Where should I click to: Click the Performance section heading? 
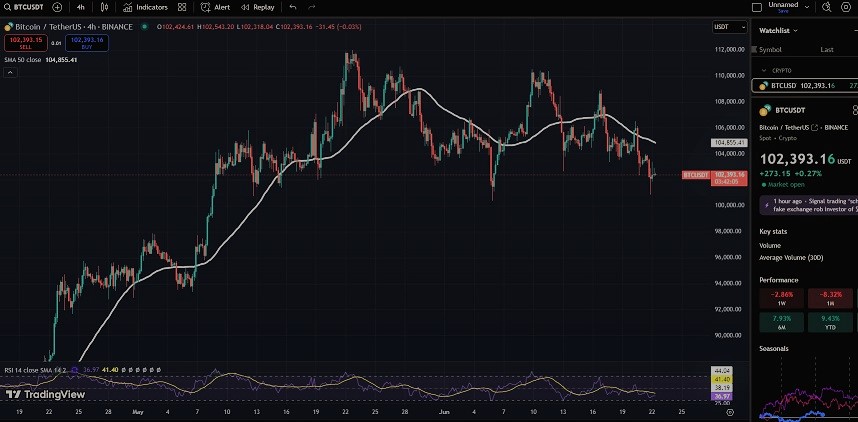779,280
